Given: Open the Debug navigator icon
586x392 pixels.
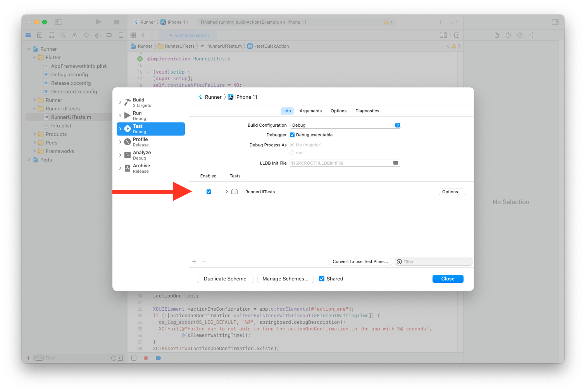Looking at the screenshot, I should point(98,35).
